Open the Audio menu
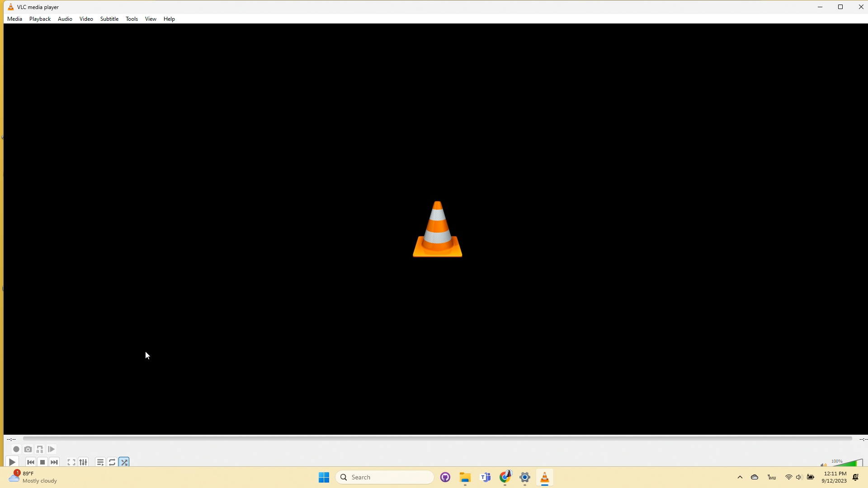This screenshot has width=868, height=488. (x=65, y=19)
